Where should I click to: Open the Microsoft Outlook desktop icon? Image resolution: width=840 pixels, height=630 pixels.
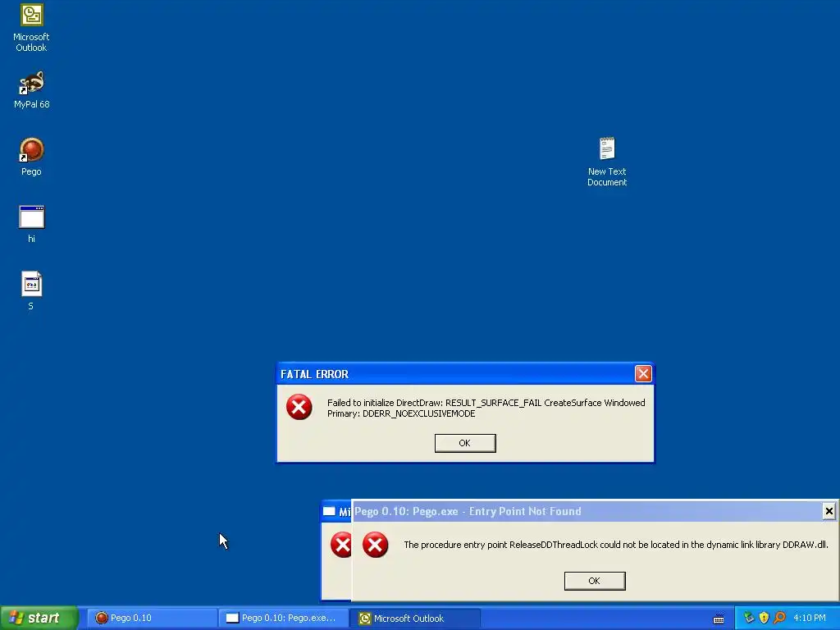click(x=31, y=28)
